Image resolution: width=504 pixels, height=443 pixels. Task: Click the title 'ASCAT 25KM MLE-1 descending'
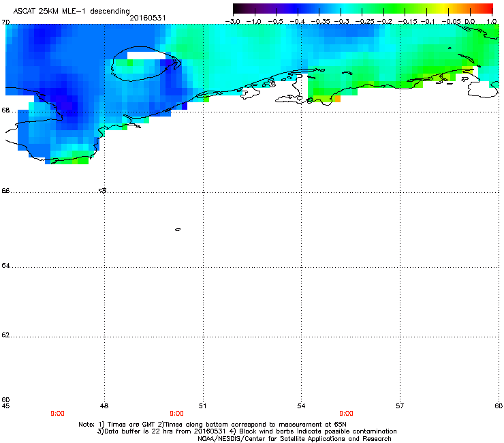coord(72,11)
